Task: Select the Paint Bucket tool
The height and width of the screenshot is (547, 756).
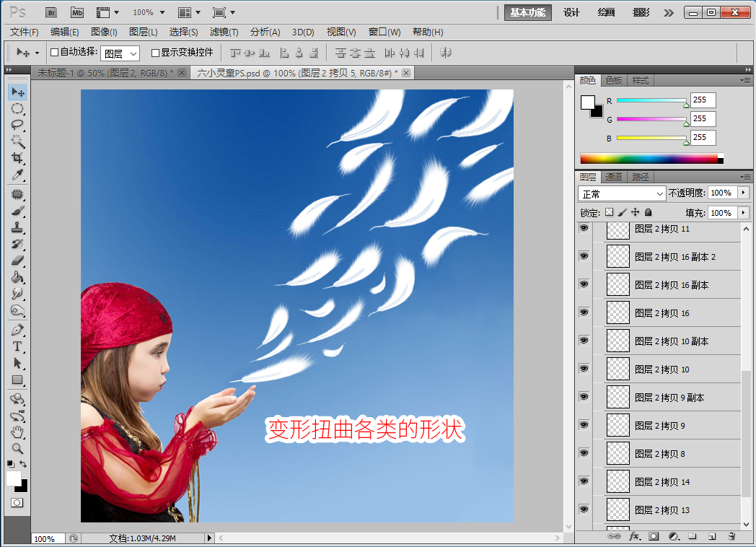Action: pyautogui.click(x=17, y=277)
